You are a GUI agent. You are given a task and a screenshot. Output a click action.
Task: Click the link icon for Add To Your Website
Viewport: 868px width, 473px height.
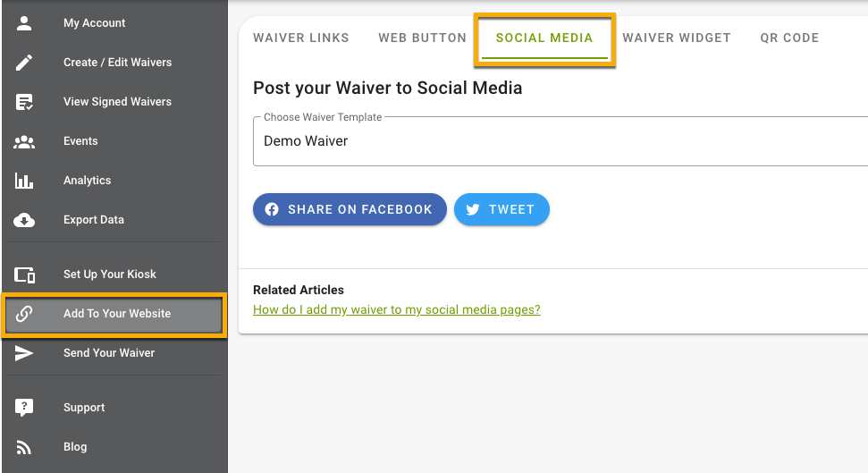[x=24, y=314]
